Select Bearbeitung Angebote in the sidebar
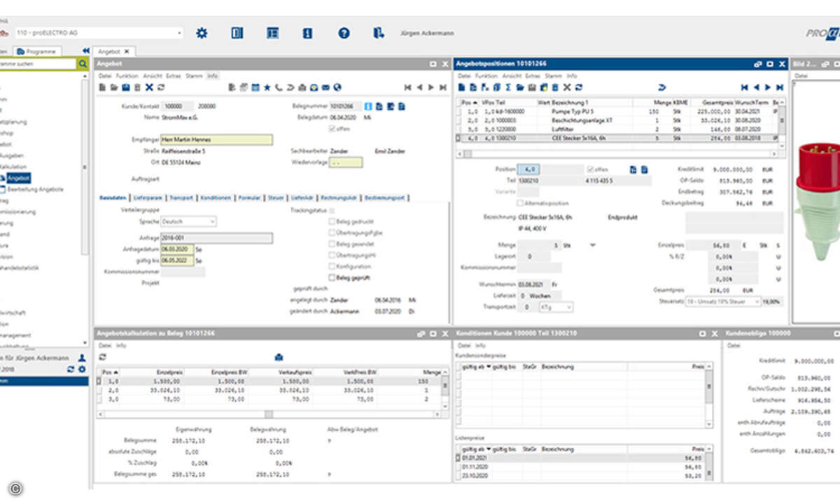 tap(36, 189)
